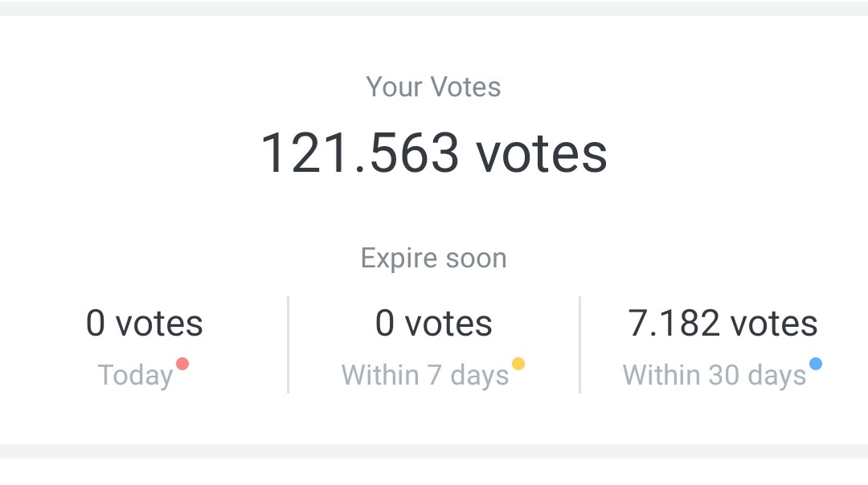Open the Within 7 days label

click(x=424, y=376)
